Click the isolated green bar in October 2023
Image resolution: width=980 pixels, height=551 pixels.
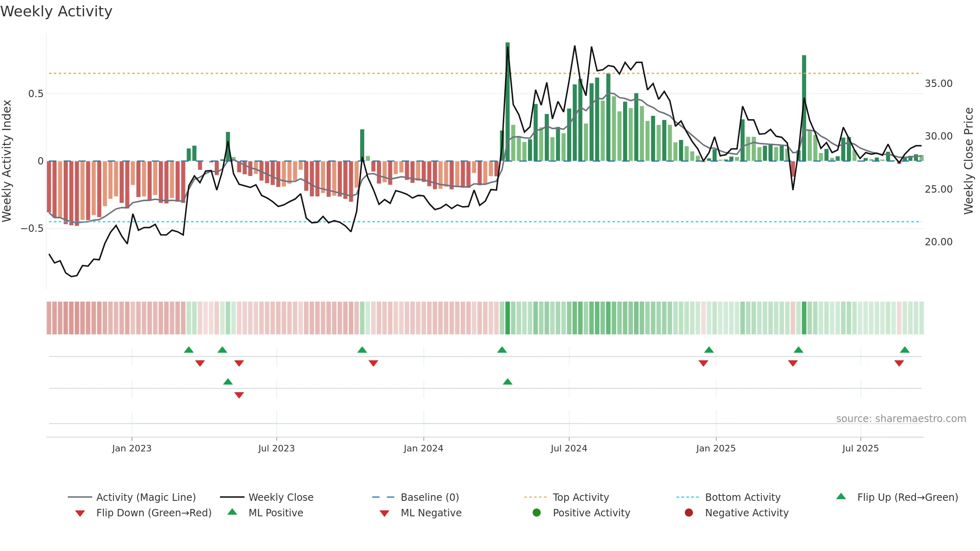pos(362,145)
